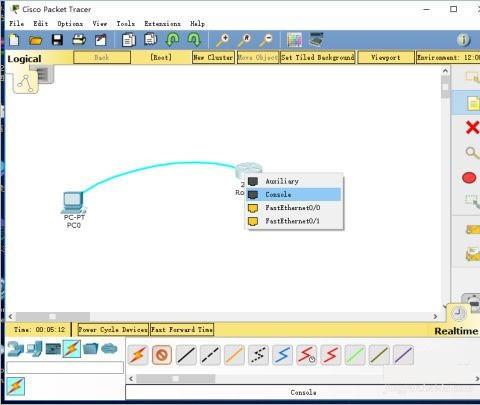480x405 pixels.
Task: Click the PC0 device on workspace
Action: 74,203
